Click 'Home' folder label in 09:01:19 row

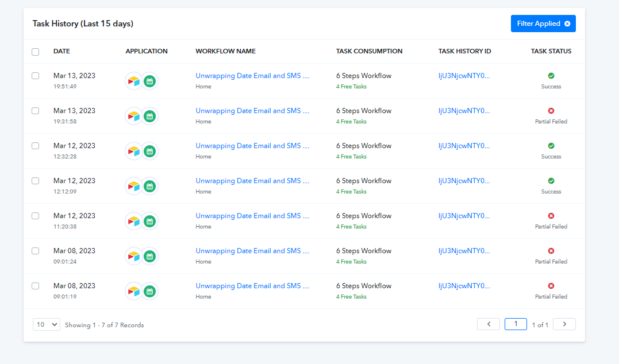point(203,297)
